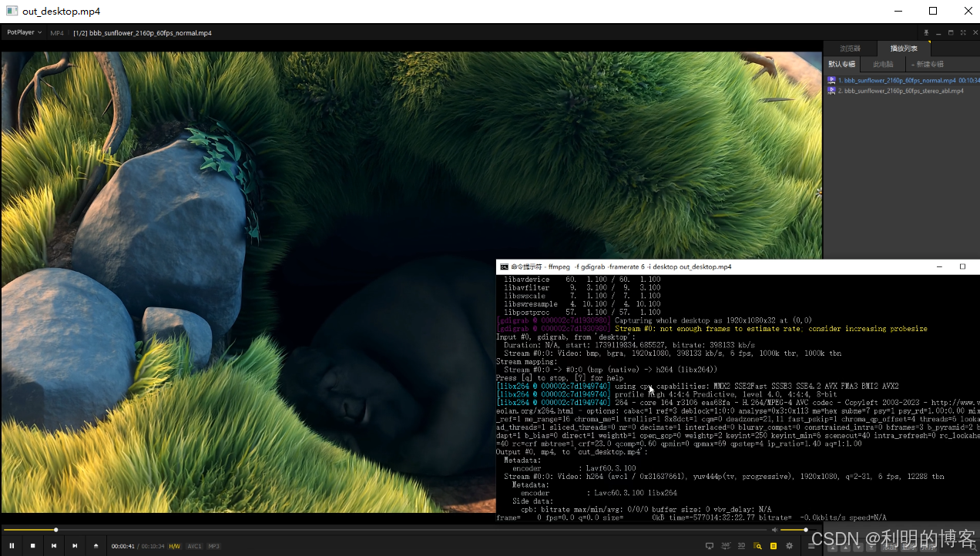The image size is (980, 556).
Task: Click the MP4 format label
Action: coord(57,33)
